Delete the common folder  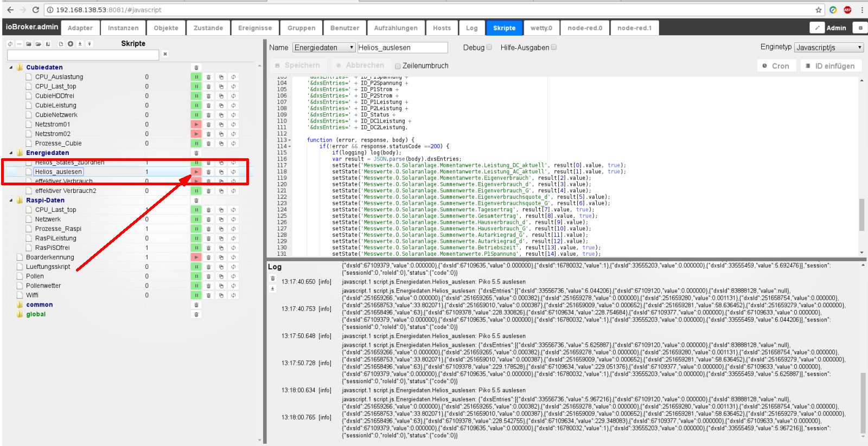[x=196, y=305]
